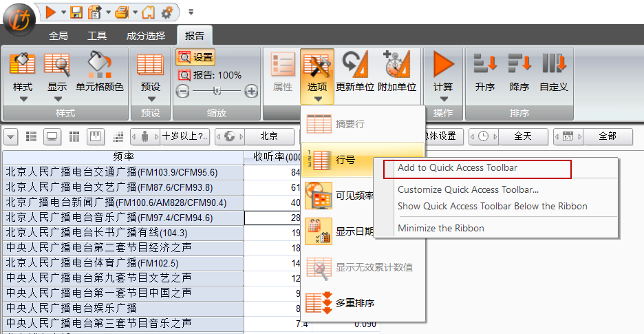Toggle the 设置 zoom setting button
This screenshot has height=334, width=644.
195,58
